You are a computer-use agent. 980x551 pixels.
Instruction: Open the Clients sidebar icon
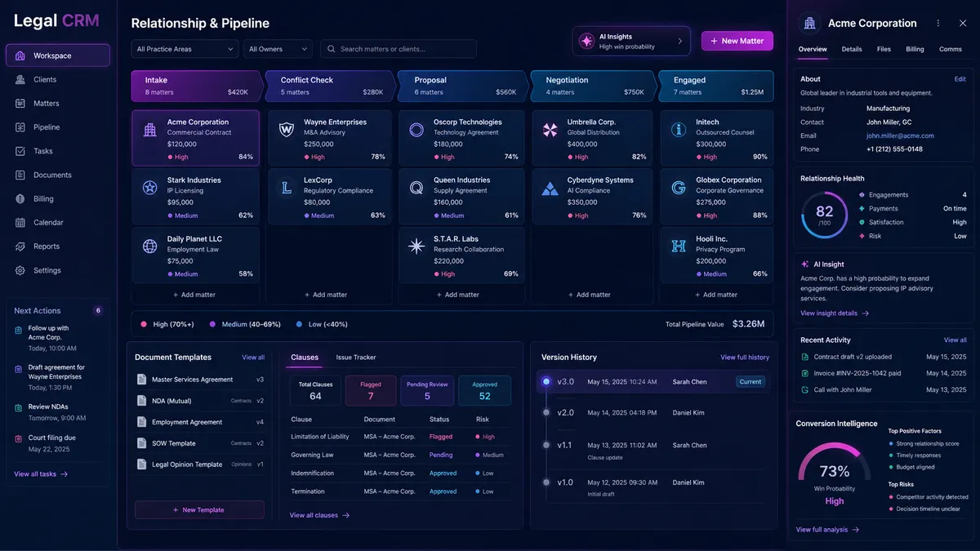[20, 80]
